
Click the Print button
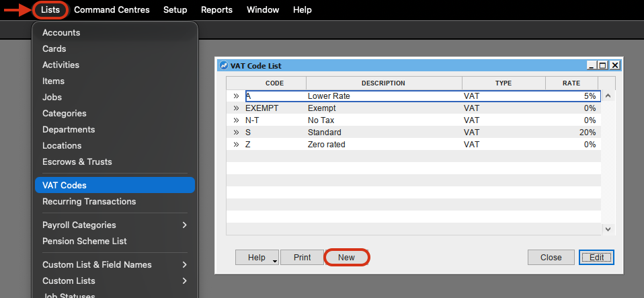[x=302, y=258]
